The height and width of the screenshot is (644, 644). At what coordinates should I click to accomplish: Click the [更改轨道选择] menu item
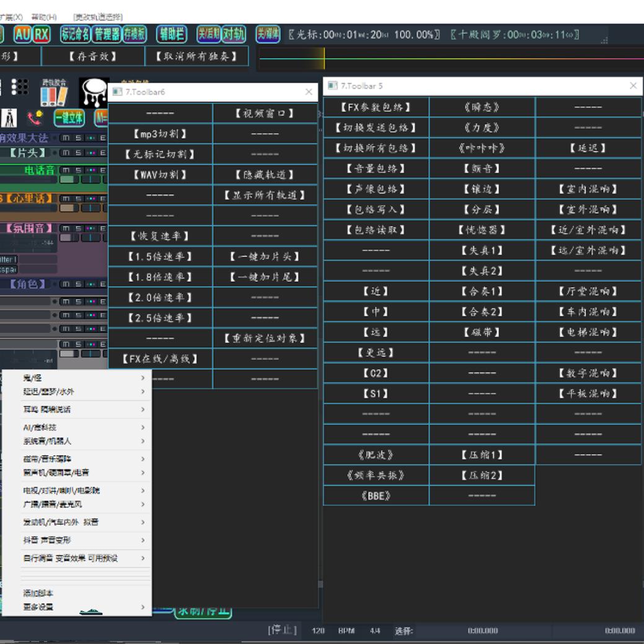click(98, 17)
